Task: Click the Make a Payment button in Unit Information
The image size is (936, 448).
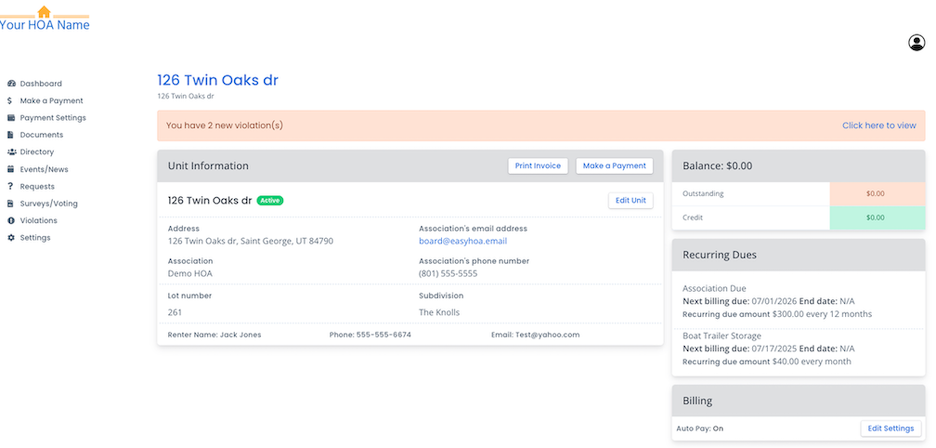Action: [614, 166]
